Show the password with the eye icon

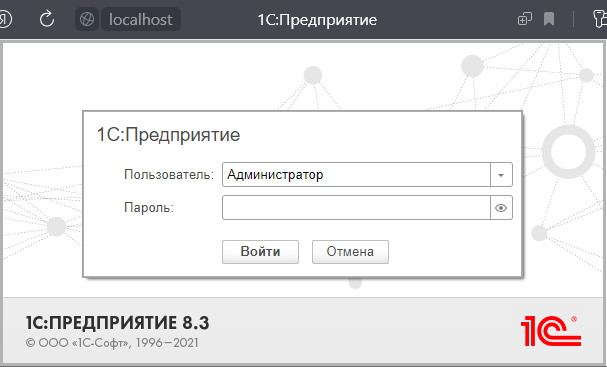click(501, 208)
